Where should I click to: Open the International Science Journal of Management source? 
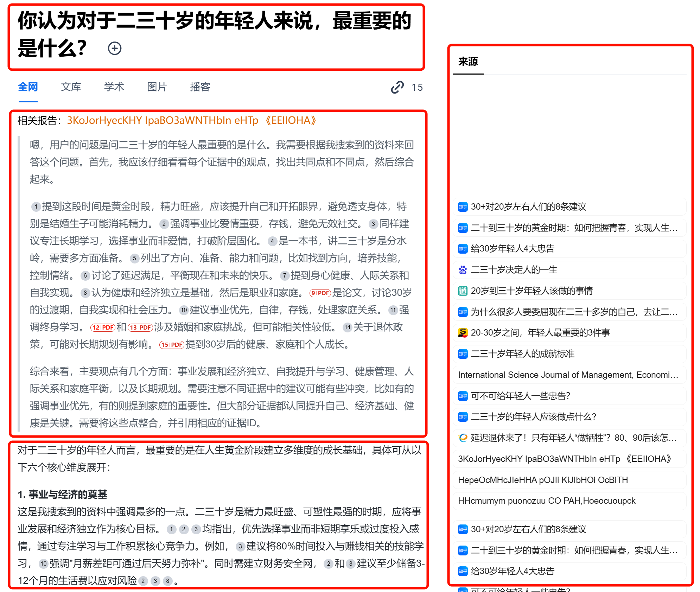click(569, 375)
